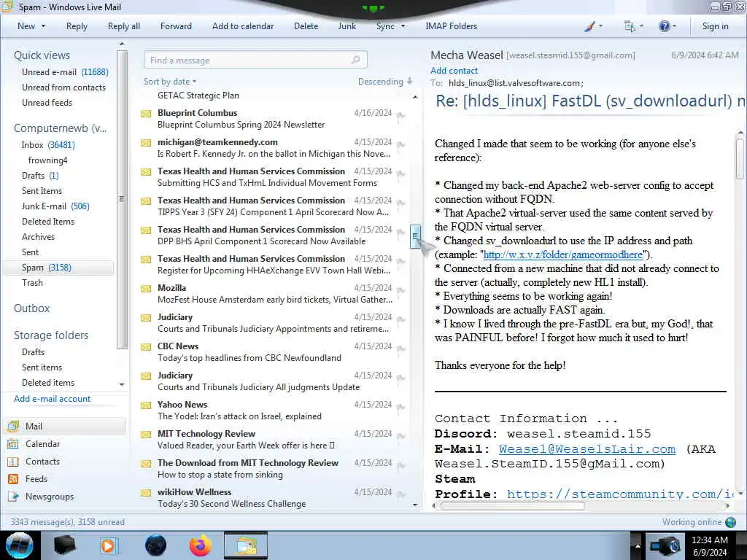The image size is (747, 560).
Task: Click folder pane scroll down arrow
Action: point(122,384)
